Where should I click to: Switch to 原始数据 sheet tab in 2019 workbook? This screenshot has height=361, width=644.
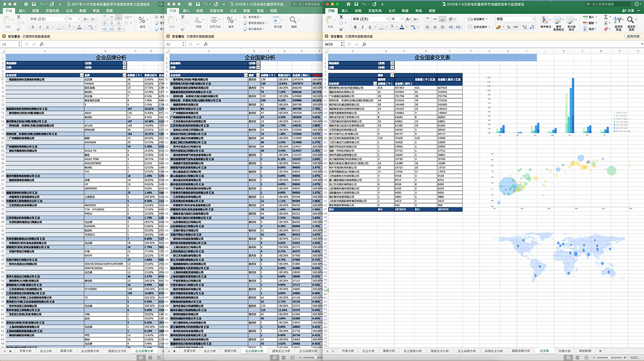coord(586,350)
